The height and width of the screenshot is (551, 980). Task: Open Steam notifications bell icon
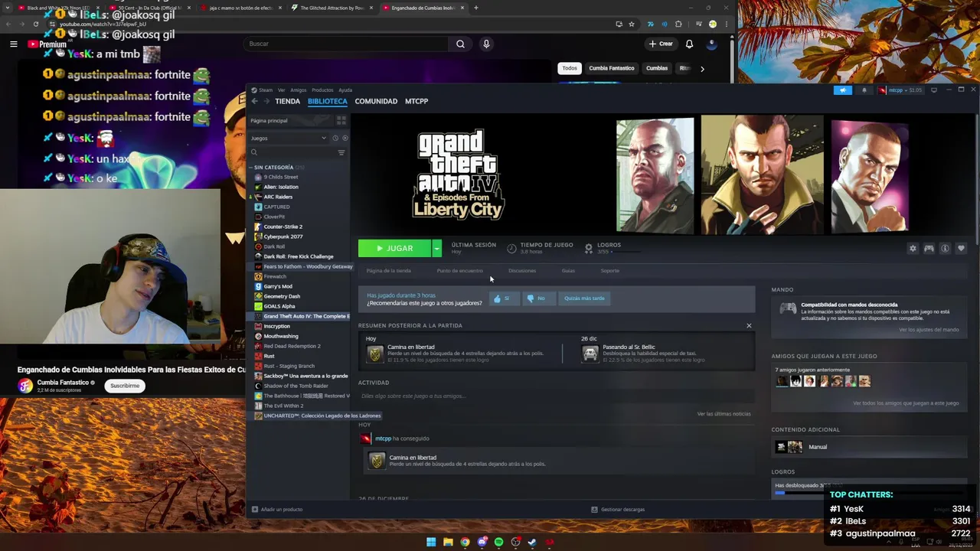(864, 90)
